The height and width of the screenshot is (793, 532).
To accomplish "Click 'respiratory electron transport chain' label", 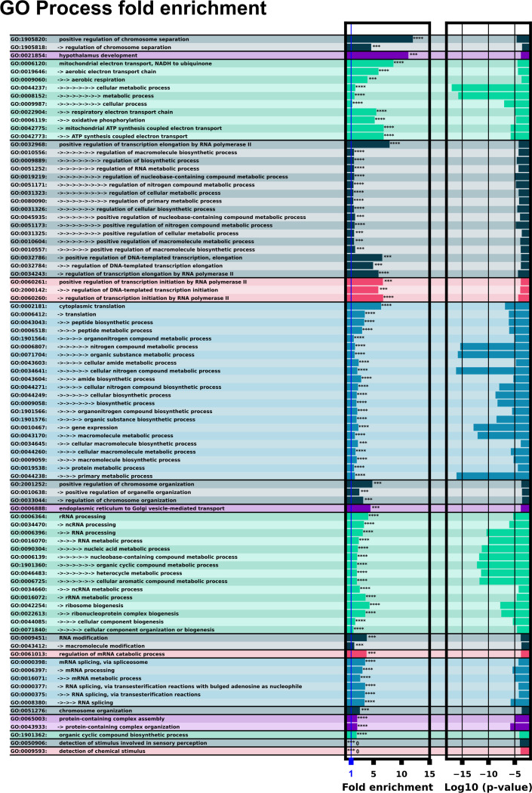I will click(x=121, y=112).
